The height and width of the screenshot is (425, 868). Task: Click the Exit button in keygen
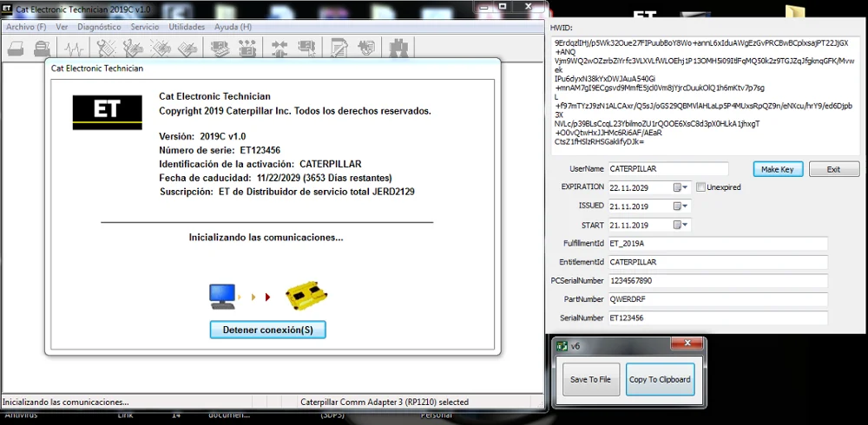pos(833,169)
